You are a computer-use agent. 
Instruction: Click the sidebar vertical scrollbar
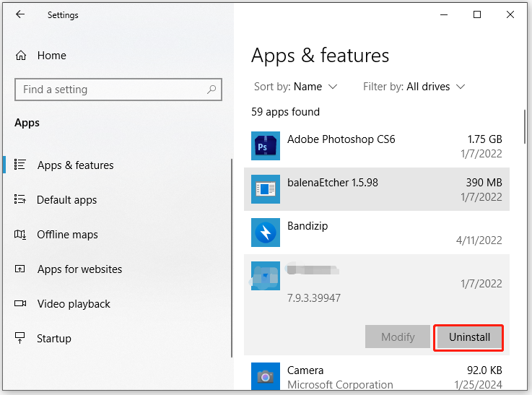click(232, 258)
